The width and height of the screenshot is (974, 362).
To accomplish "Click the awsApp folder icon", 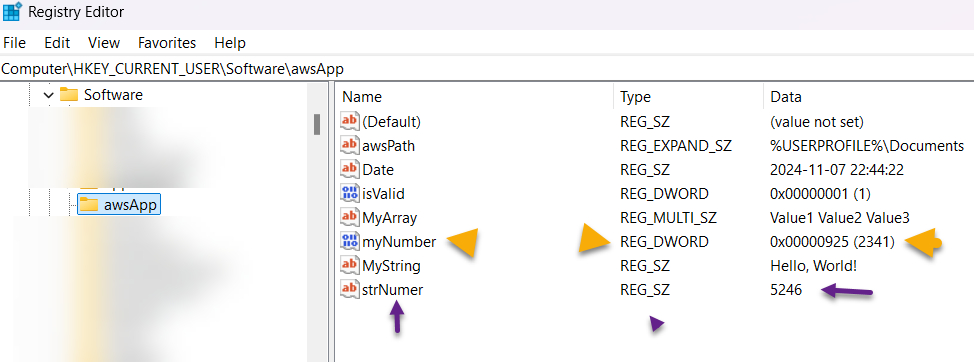I will pyautogui.click(x=89, y=204).
